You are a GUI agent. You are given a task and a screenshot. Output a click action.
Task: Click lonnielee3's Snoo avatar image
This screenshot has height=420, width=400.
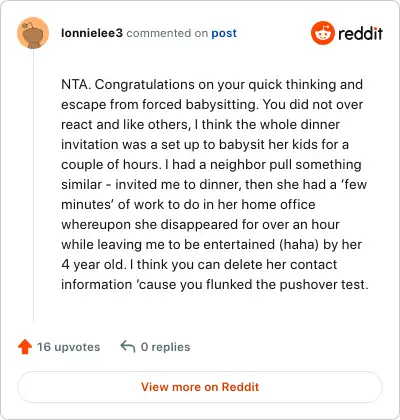click(33, 33)
